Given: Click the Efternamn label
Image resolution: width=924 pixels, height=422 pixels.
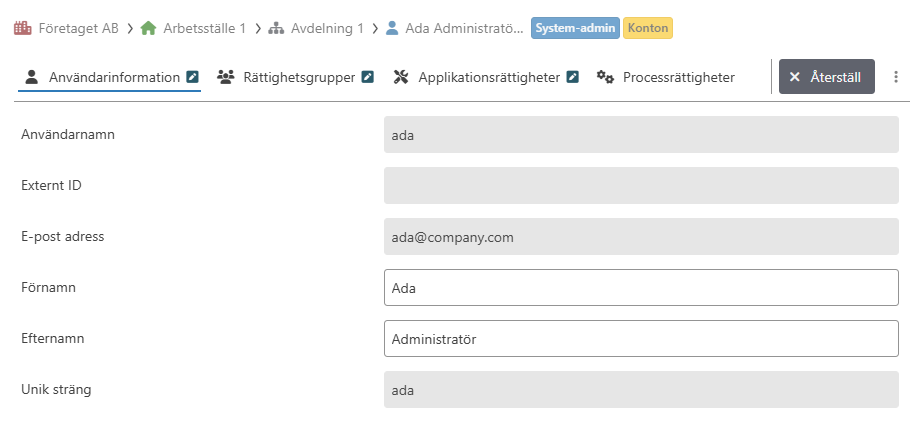Looking at the screenshot, I should (x=52, y=338).
